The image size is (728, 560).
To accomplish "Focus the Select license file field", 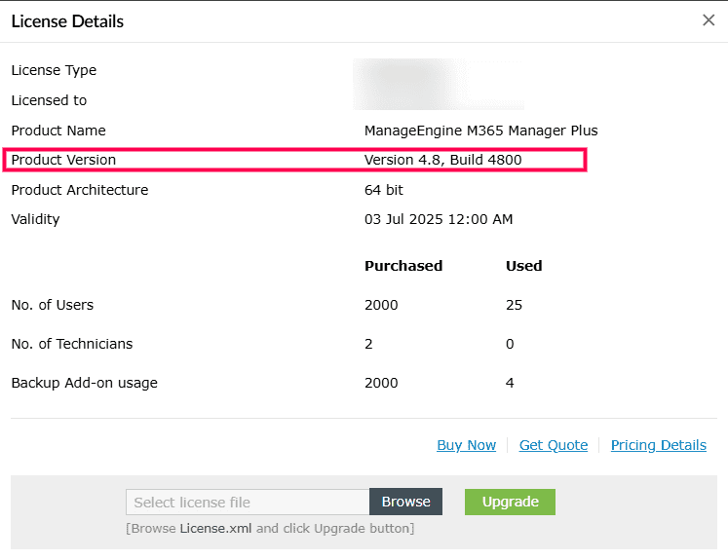I will point(248,503).
